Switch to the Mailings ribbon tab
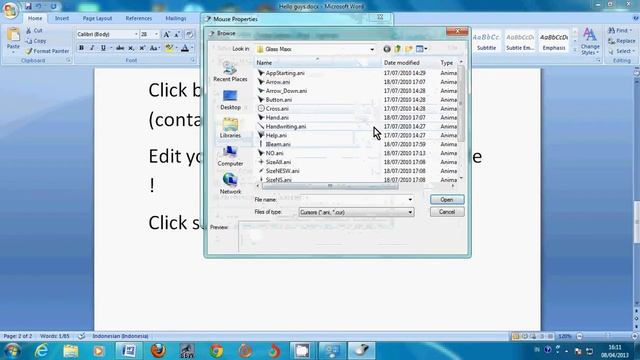640x360 pixels. [x=176, y=18]
